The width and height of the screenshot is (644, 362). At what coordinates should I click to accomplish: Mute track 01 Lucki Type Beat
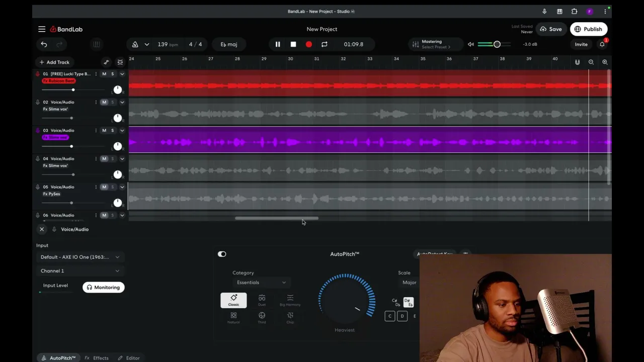tap(104, 74)
